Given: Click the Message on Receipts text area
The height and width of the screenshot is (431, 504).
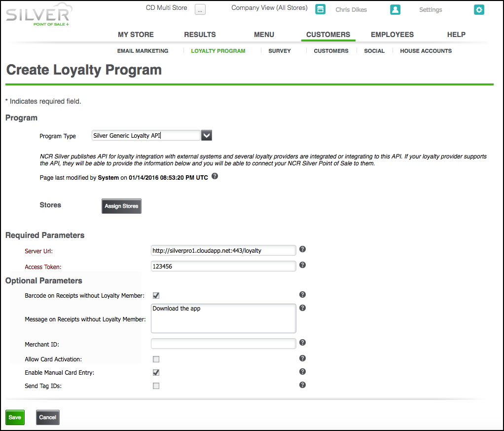Looking at the screenshot, I should point(223,318).
